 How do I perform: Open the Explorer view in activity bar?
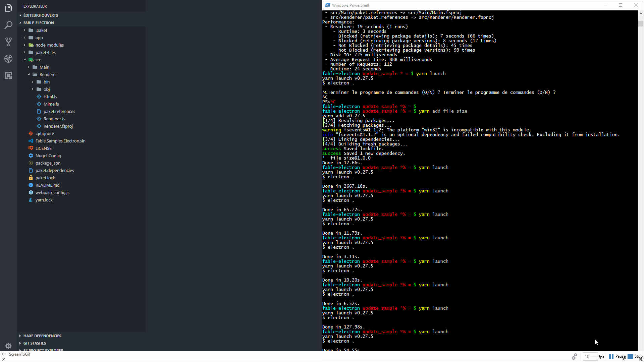click(8, 8)
